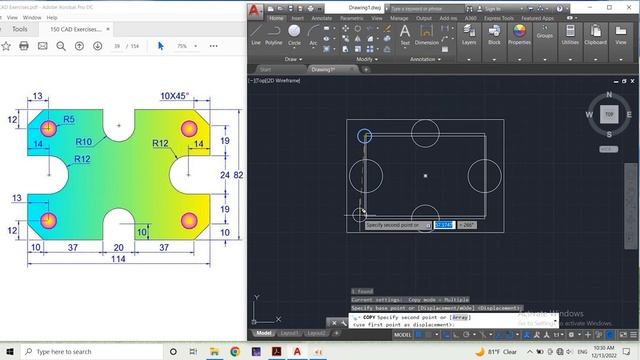
Task: Click customize wrench on command line
Action: 344,323
